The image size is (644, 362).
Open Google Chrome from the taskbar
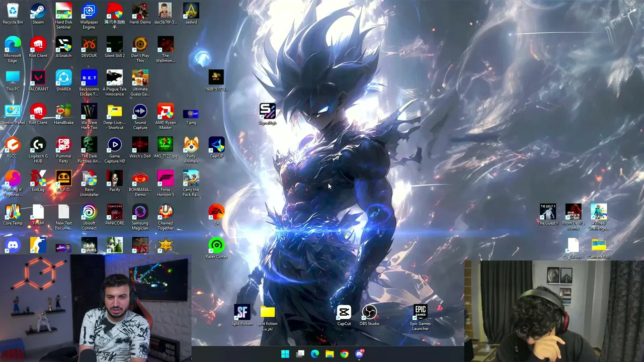[x=344, y=354]
